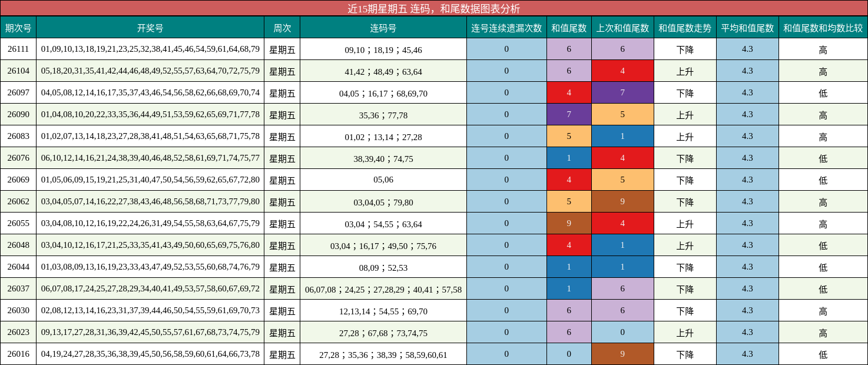Image resolution: width=868 pixels, height=365 pixels.
Task: Click draw numbers of row 26111
Action: [150, 49]
